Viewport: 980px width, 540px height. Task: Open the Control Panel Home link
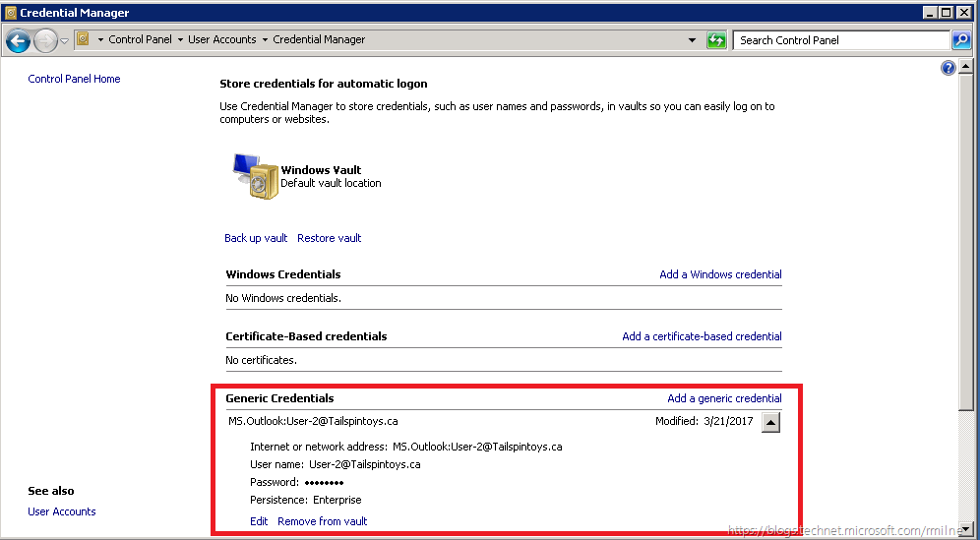click(74, 79)
